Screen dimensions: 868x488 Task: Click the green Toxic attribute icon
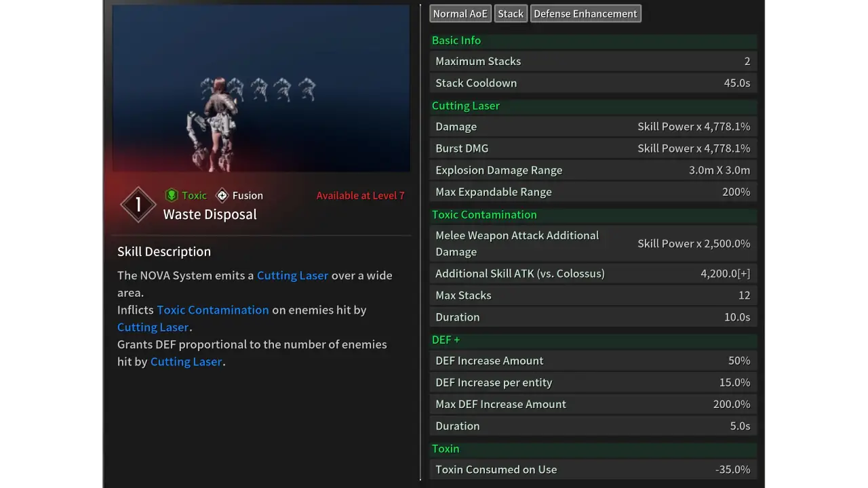[172, 195]
